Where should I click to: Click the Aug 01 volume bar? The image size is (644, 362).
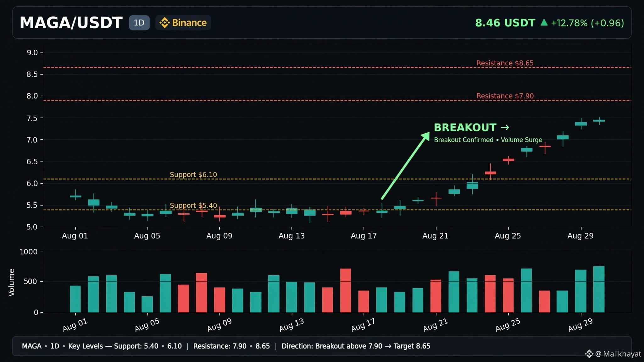[x=75, y=299]
